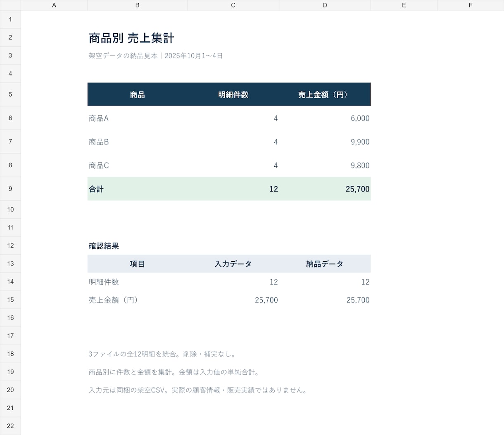Image resolution: width=504 pixels, height=435 pixels.
Task: Select row 22 header
Action: [10, 426]
